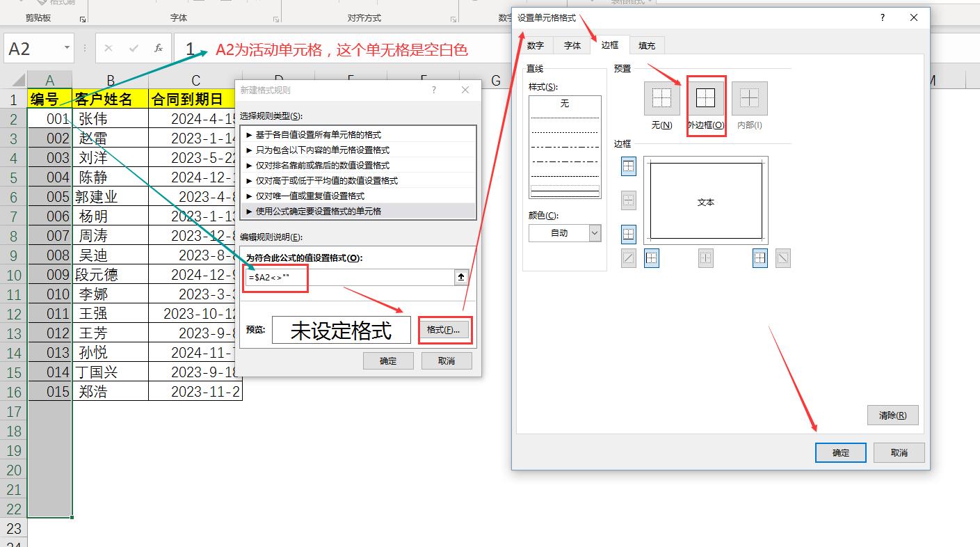Select column B header
The width and height of the screenshot is (980, 547).
(x=111, y=80)
